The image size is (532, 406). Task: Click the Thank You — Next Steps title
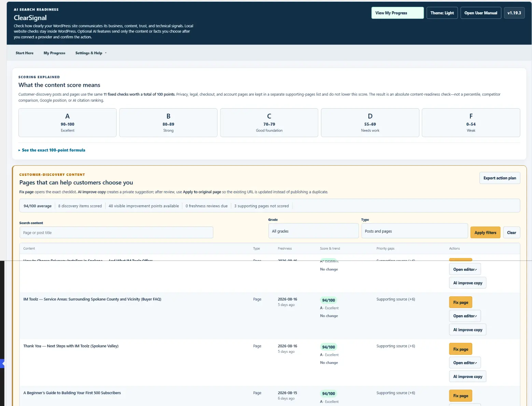pos(71,346)
